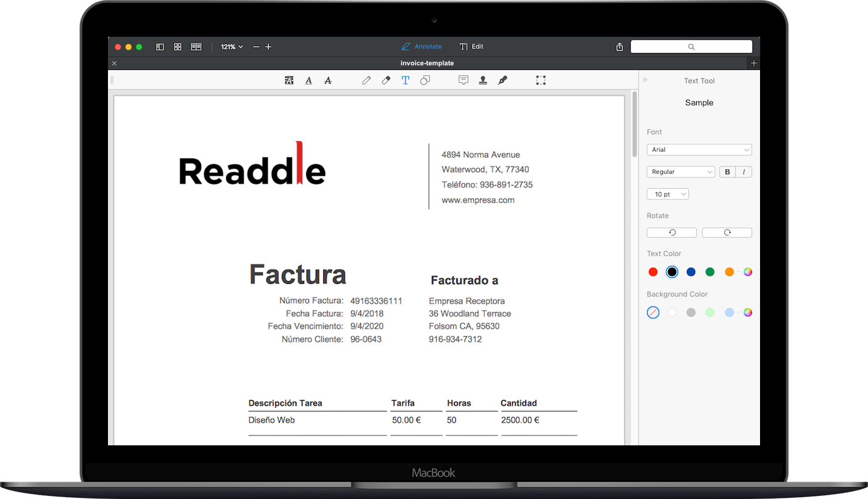Click the Sample preview text in panel
The width and height of the screenshot is (868, 499).
(x=699, y=103)
